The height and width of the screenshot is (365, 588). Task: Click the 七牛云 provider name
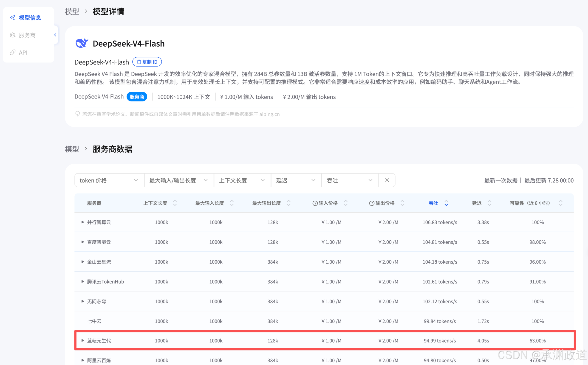pyautogui.click(x=94, y=321)
